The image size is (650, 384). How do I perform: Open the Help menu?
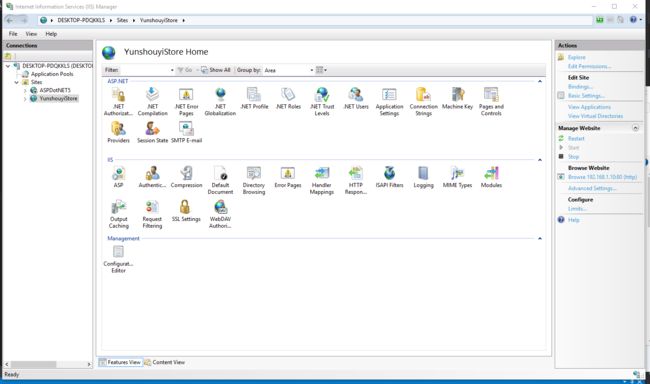pyautogui.click(x=51, y=34)
